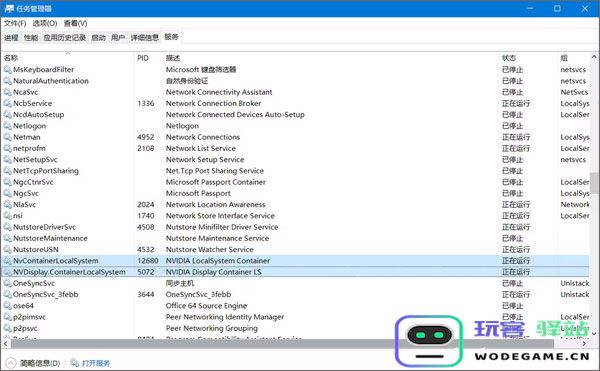
Task: Switch to the 详细信息 tab
Action: click(144, 37)
